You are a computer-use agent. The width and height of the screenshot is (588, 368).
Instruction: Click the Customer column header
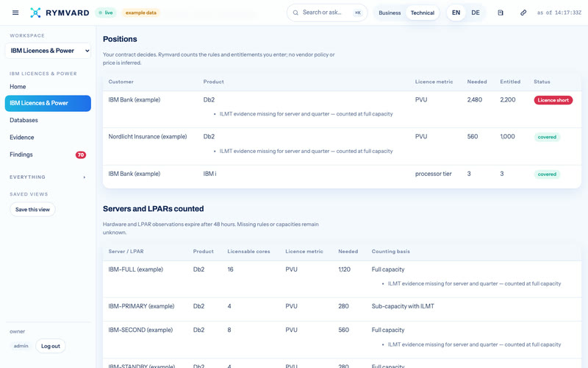point(121,82)
